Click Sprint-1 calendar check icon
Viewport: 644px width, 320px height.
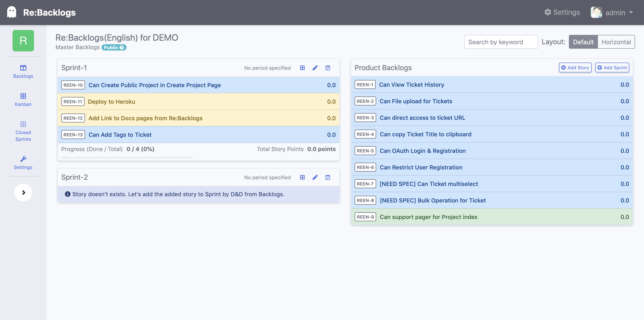point(328,68)
